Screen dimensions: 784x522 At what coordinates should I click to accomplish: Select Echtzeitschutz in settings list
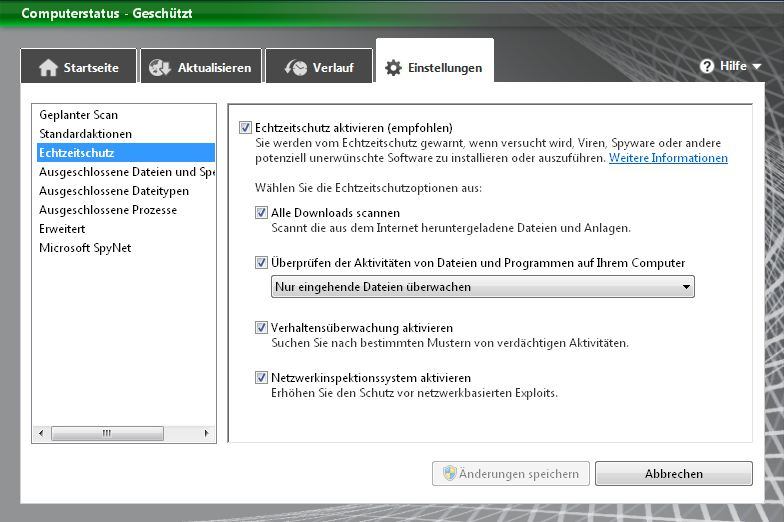click(x=126, y=153)
